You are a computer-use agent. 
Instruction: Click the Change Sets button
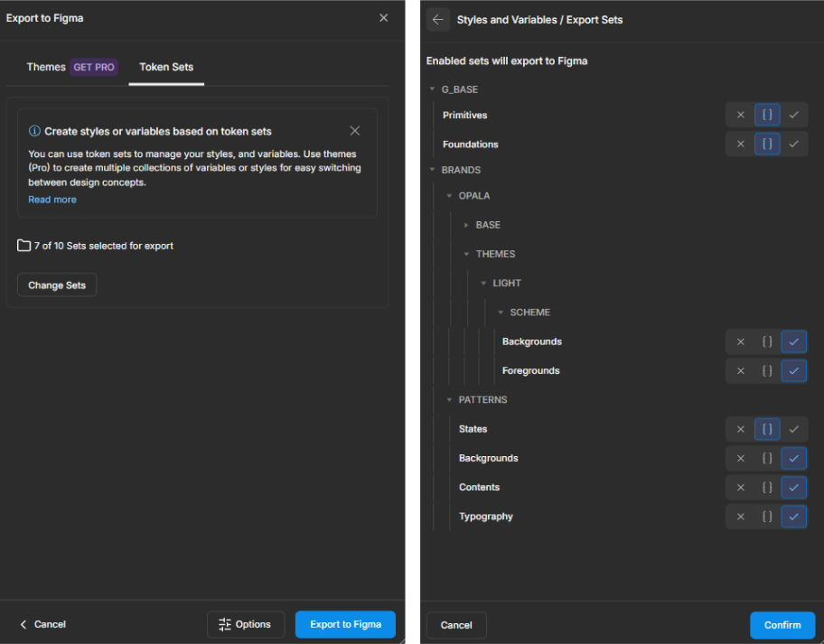point(57,285)
